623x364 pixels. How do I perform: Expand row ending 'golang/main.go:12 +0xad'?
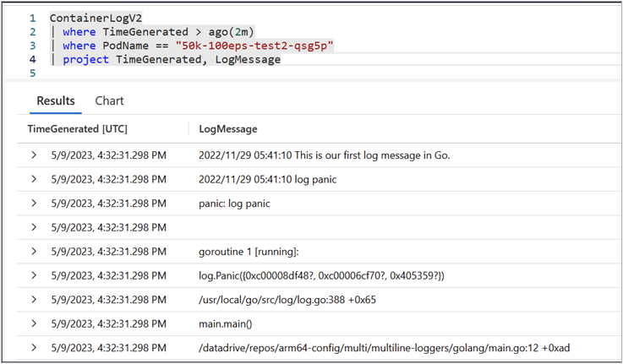(34, 348)
